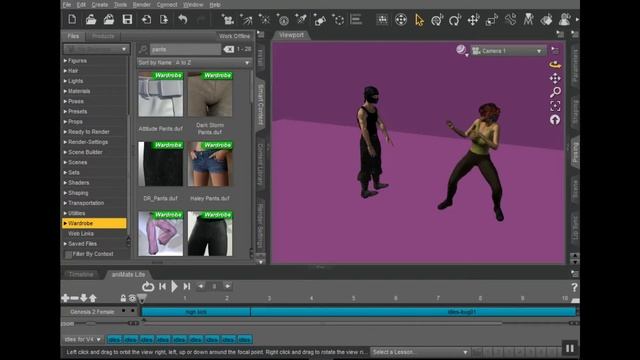Open the idles for V4 dropdown
This screenshot has width=640, height=360.
pos(82,339)
